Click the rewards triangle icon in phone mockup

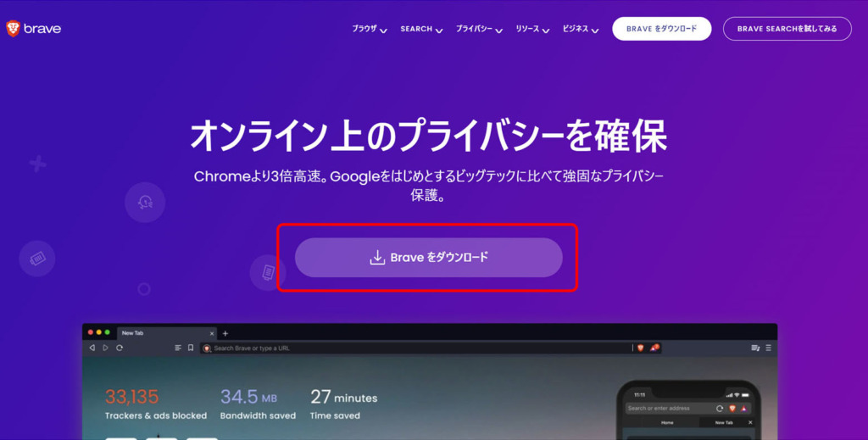coord(744,409)
